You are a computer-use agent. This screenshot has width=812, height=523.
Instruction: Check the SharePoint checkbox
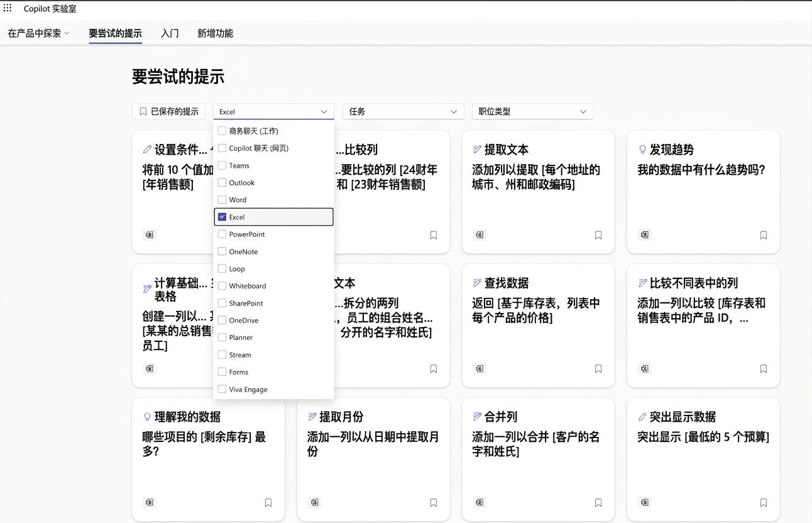[x=222, y=303]
